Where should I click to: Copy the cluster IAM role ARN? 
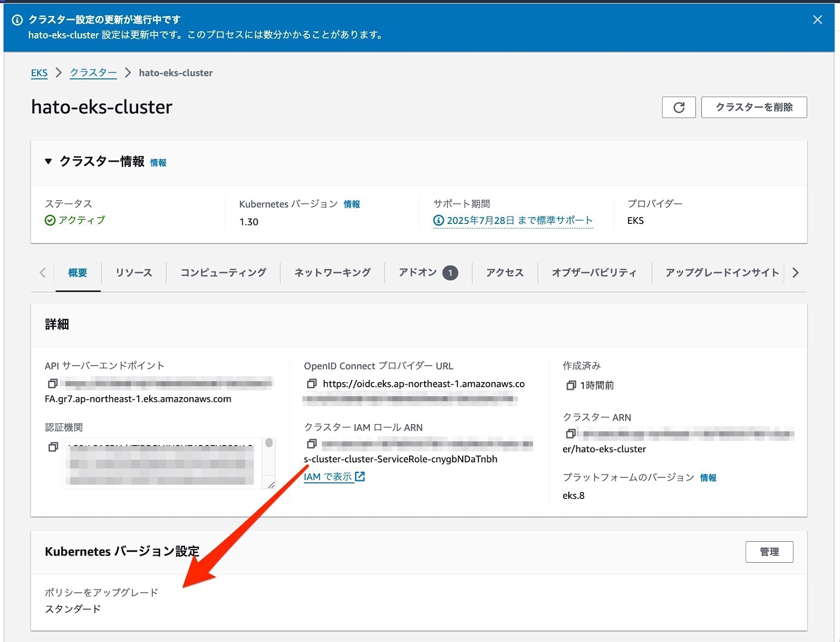pos(312,443)
